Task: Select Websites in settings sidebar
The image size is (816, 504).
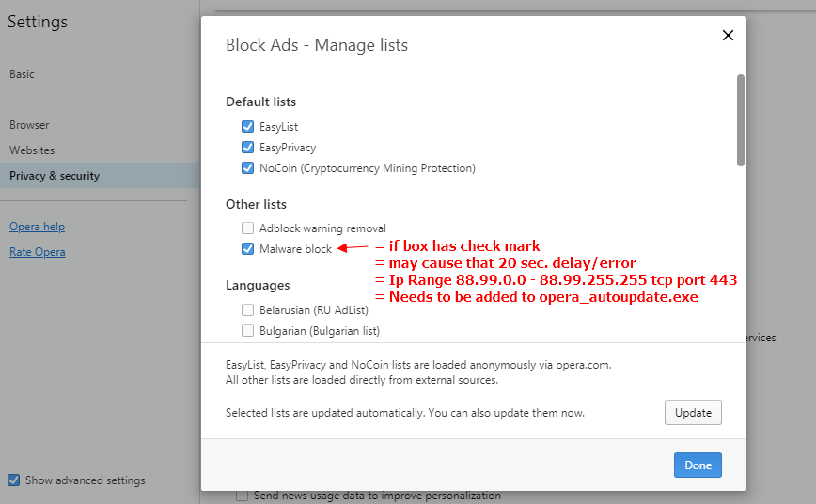Action: point(32,150)
